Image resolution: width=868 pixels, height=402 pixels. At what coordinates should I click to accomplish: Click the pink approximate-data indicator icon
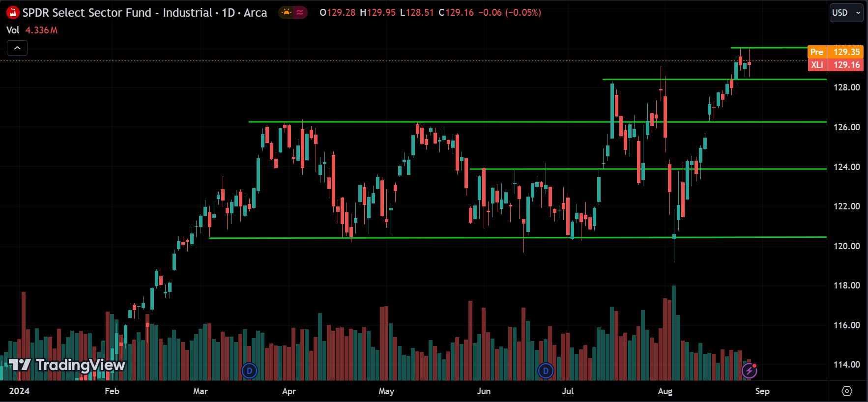(x=300, y=12)
